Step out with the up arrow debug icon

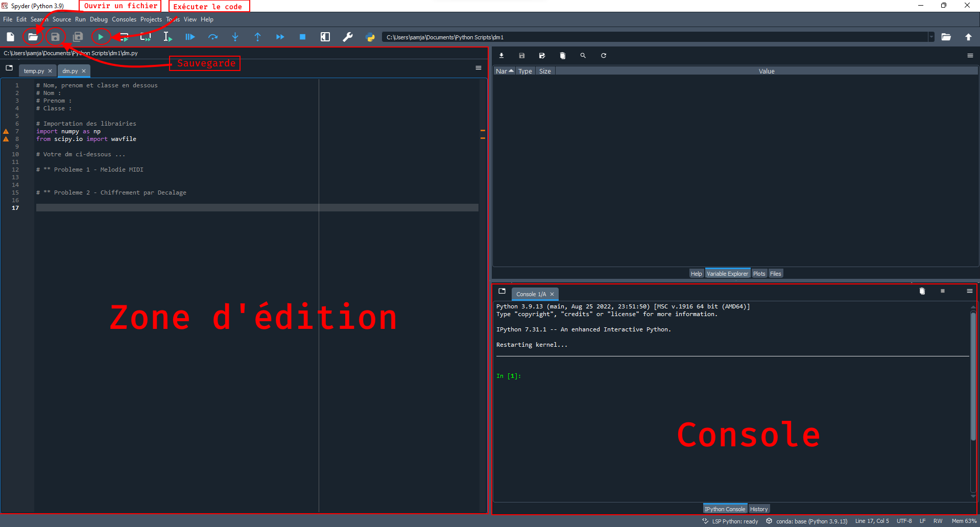[257, 37]
